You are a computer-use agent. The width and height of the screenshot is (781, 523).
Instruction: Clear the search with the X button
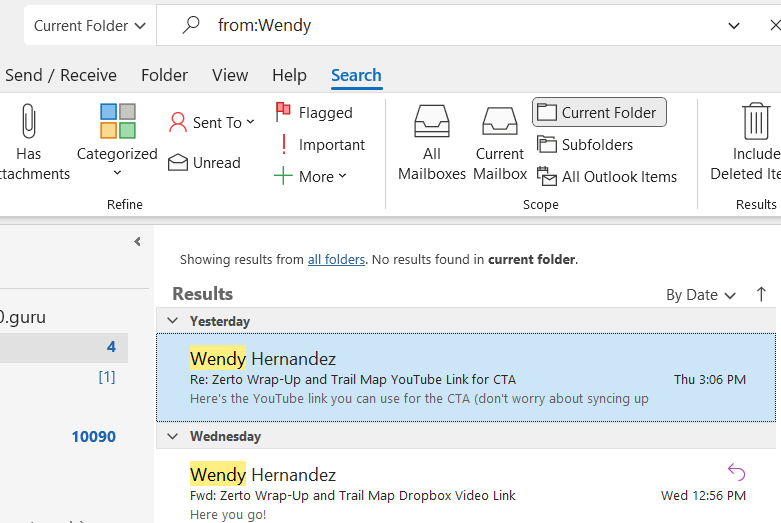pos(775,25)
